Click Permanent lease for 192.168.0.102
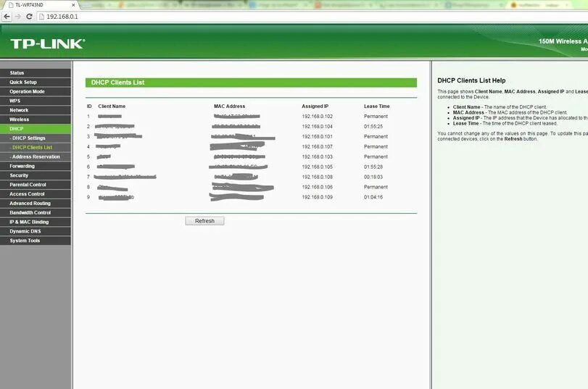The height and width of the screenshot is (389, 588). click(x=376, y=117)
